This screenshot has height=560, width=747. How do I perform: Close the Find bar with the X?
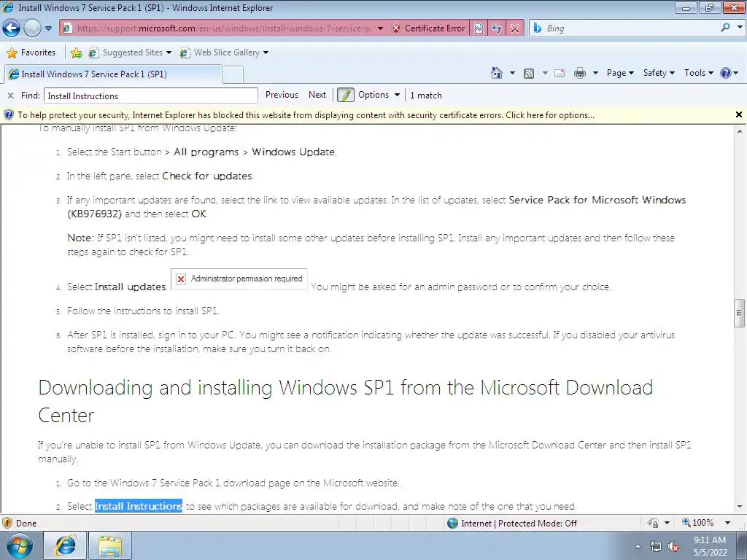point(10,96)
